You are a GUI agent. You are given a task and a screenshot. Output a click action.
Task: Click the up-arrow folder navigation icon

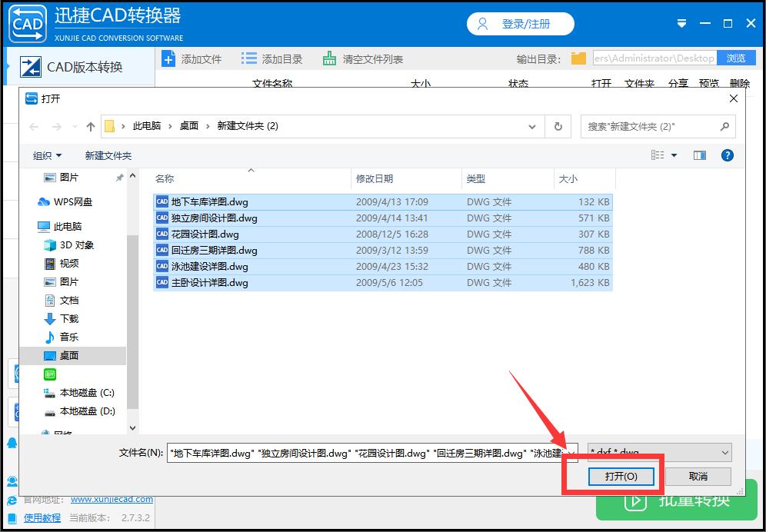[90, 126]
